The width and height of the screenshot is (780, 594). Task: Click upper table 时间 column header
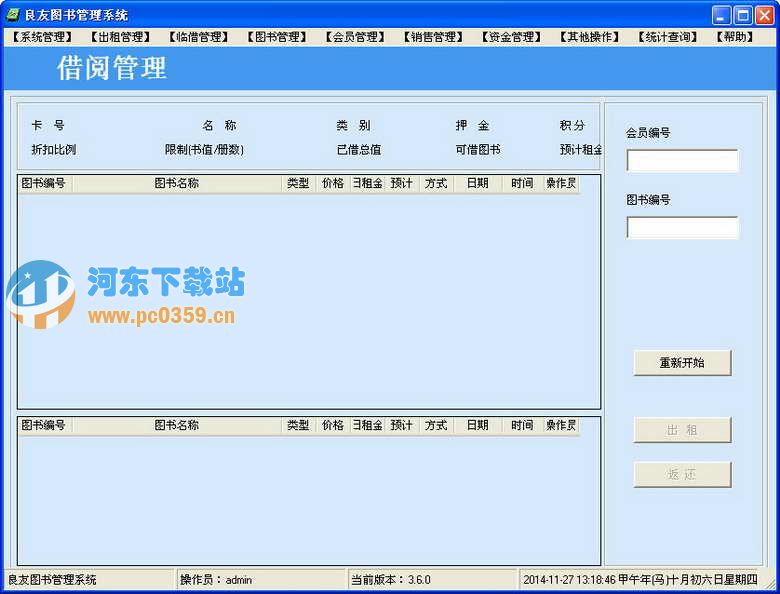(x=522, y=184)
